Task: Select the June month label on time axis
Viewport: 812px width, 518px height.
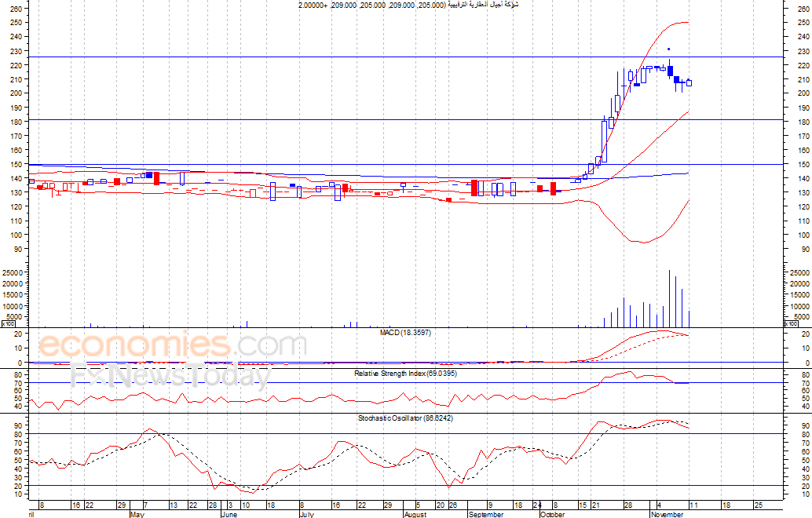Action: point(229,514)
